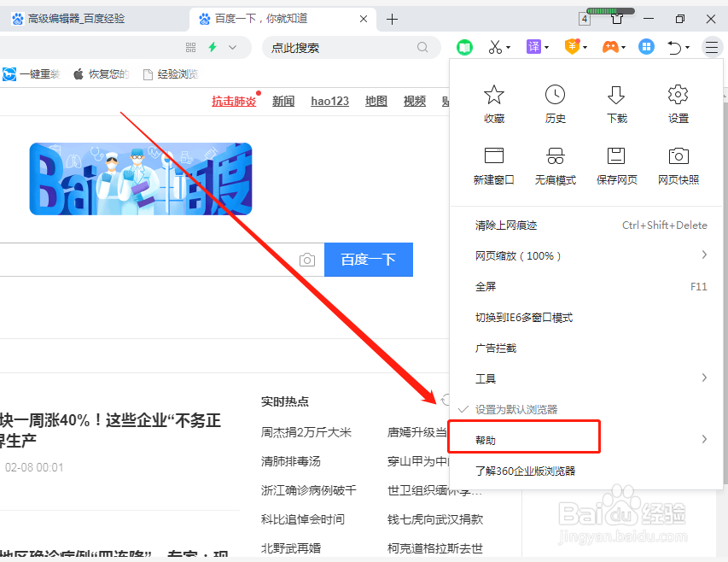
Task: Expand the 帮助 submenu arrow
Action: [x=704, y=439]
